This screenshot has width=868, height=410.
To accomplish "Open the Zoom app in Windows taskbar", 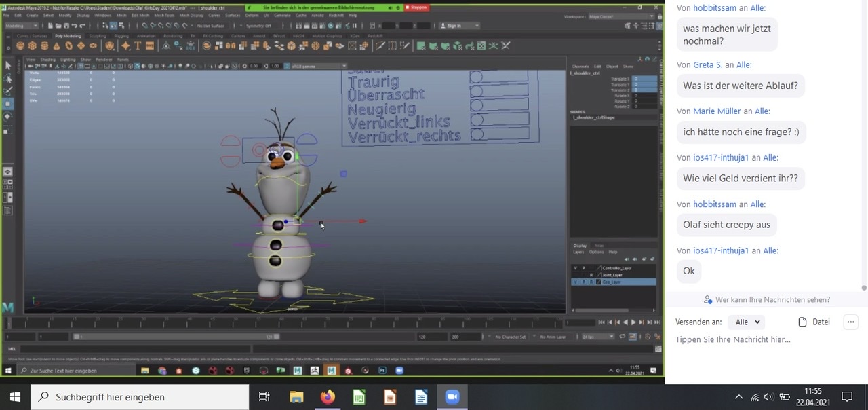I will click(452, 397).
